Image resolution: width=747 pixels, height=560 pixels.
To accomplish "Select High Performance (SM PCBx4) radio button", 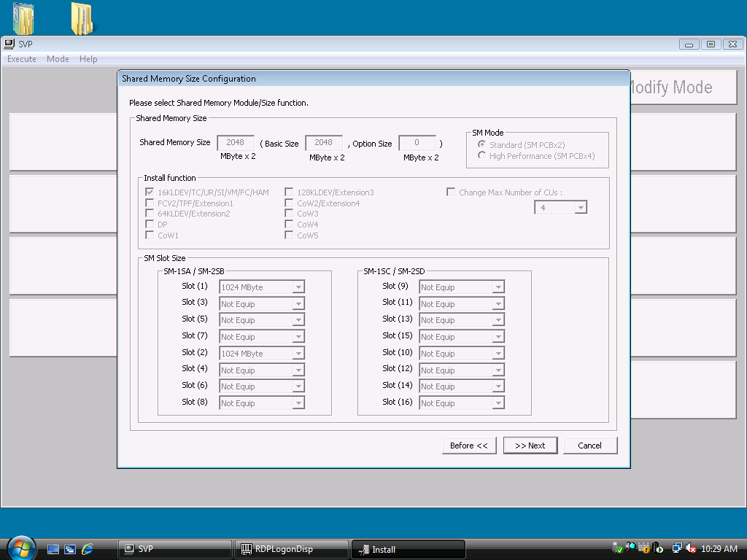I will click(481, 156).
